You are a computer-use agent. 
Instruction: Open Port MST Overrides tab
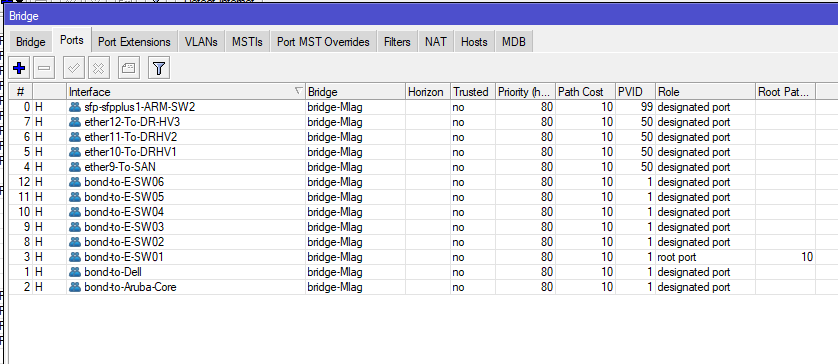[x=323, y=42]
